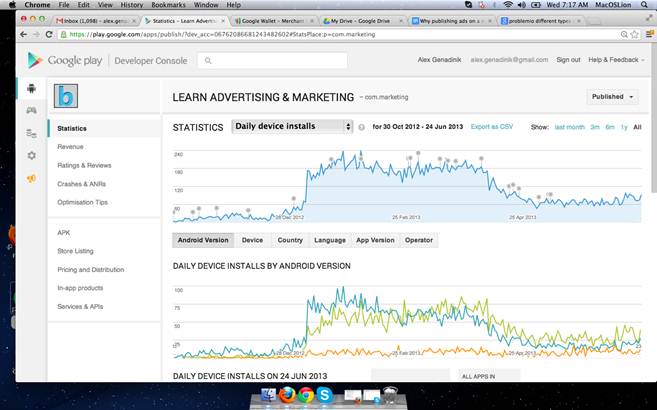The height and width of the screenshot is (410, 657).
Task: Switch to the Device tab
Action: tap(252, 240)
